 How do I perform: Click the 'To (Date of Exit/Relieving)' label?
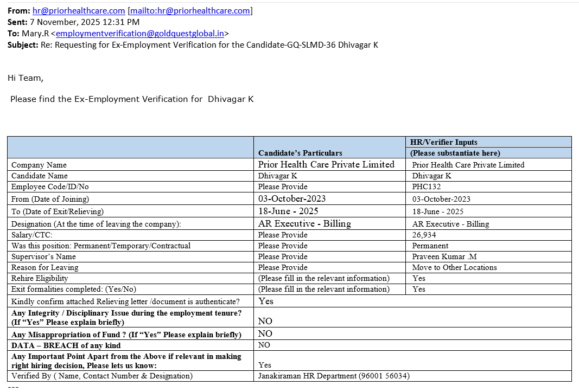coord(57,211)
